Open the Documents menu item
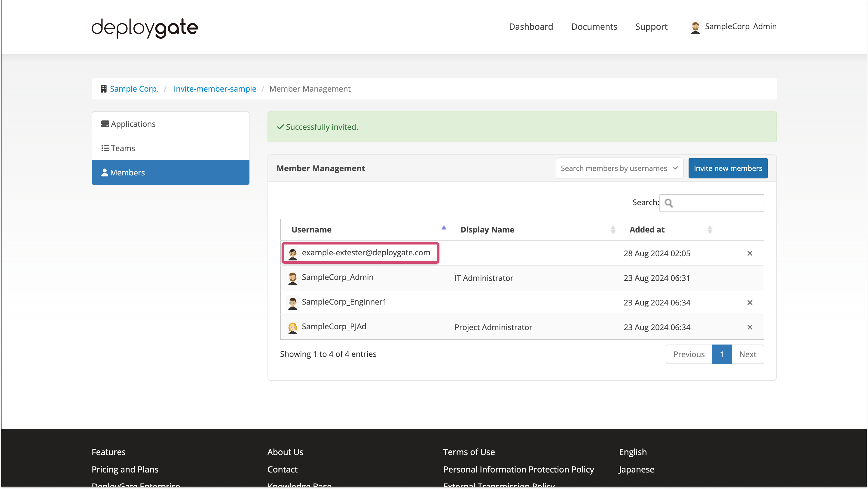Screen dimensions: 868x489 594,27
